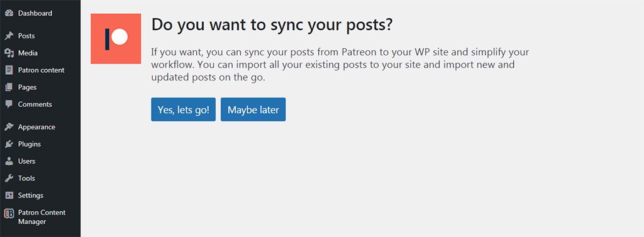Click the Users person icon
This screenshot has width=644, height=237.
pyautogui.click(x=9, y=161)
